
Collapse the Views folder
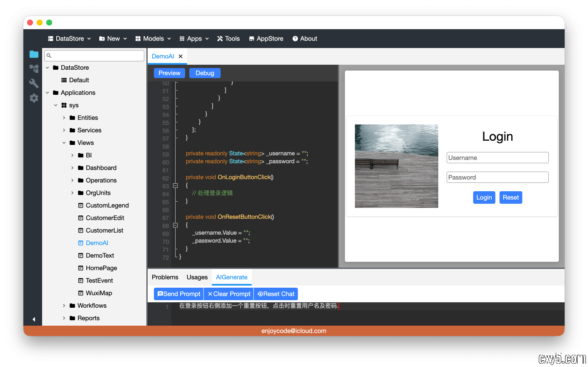tap(64, 143)
